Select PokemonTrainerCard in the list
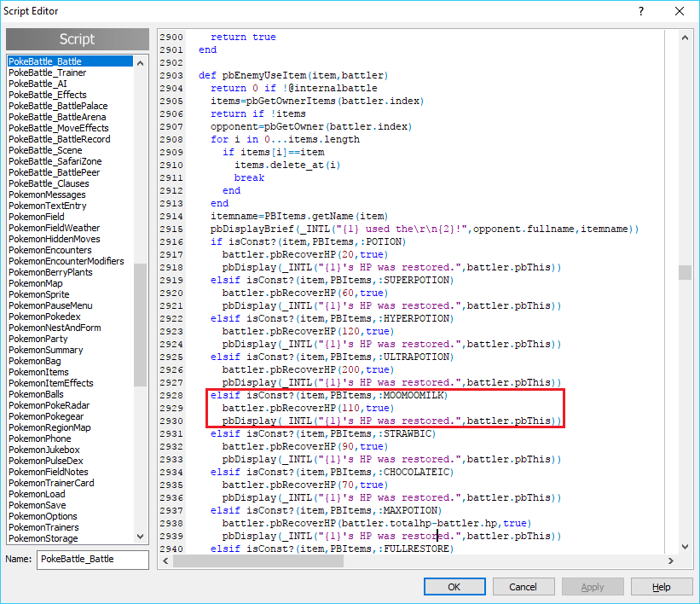The width and height of the screenshot is (700, 604). click(x=51, y=483)
